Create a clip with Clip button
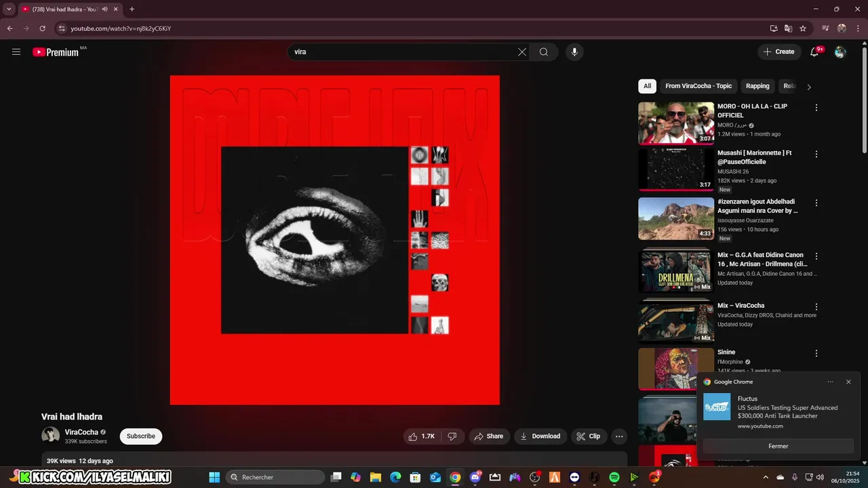 coord(589,436)
